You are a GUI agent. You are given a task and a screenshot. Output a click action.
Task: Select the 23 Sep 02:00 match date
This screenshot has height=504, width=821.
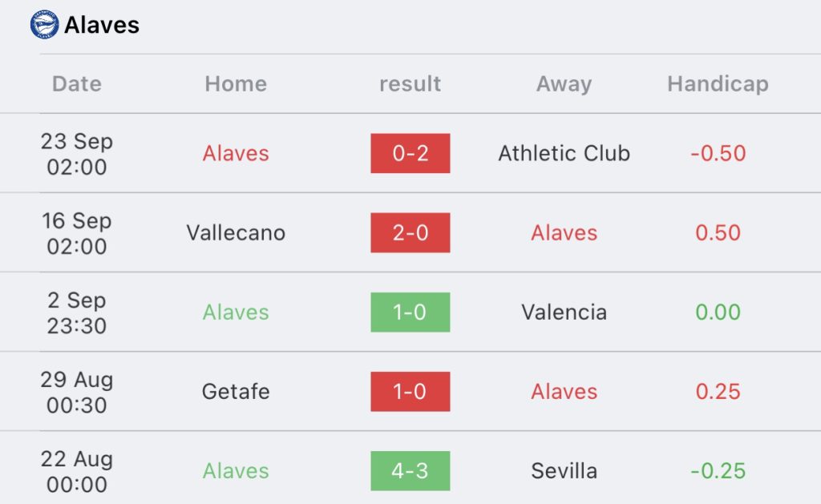(x=77, y=154)
